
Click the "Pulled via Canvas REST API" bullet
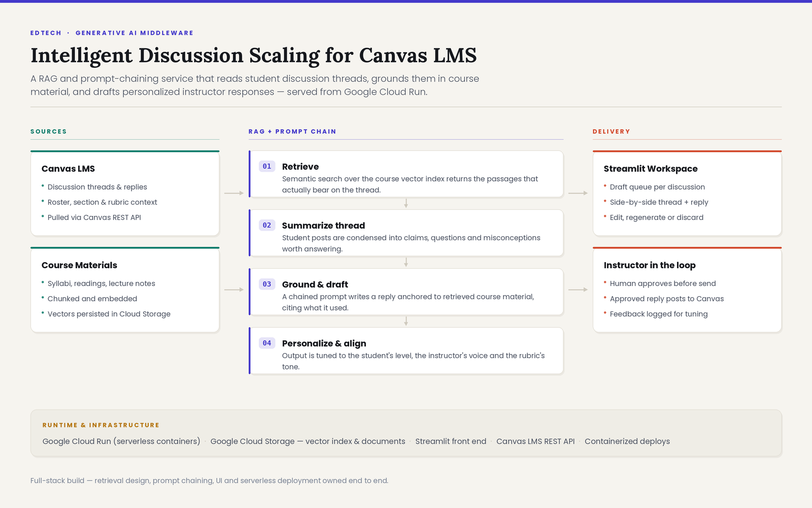point(94,217)
